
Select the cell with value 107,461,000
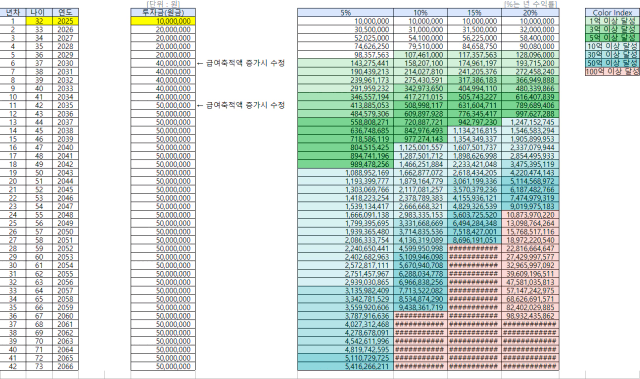(420, 55)
